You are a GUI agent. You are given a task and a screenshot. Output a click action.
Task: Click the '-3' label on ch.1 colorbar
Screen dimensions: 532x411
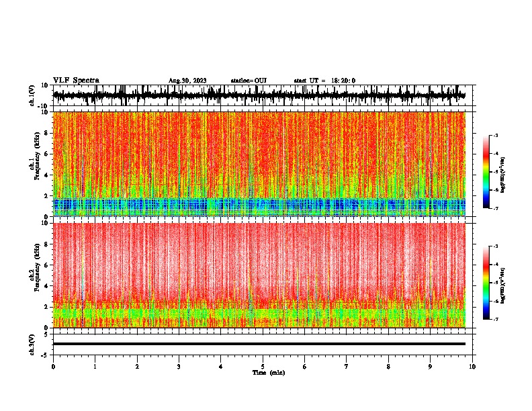tap(495, 136)
